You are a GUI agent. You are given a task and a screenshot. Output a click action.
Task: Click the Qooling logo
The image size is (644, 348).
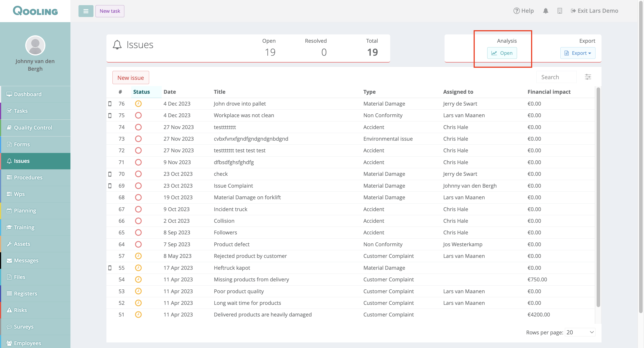point(35,11)
